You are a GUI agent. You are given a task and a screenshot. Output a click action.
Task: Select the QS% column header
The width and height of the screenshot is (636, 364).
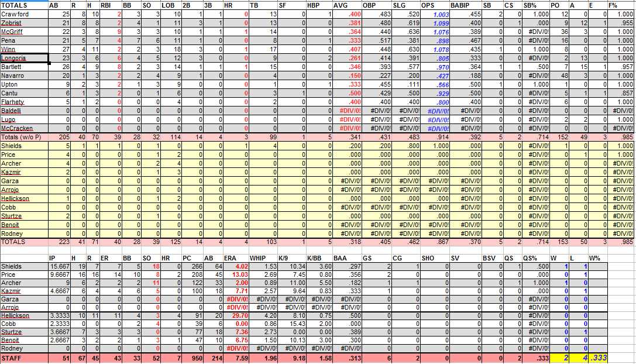click(536, 258)
